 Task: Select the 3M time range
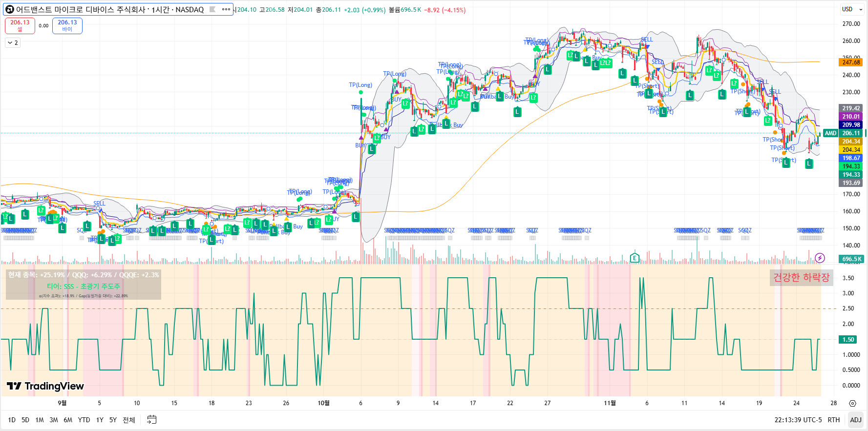[x=54, y=420]
